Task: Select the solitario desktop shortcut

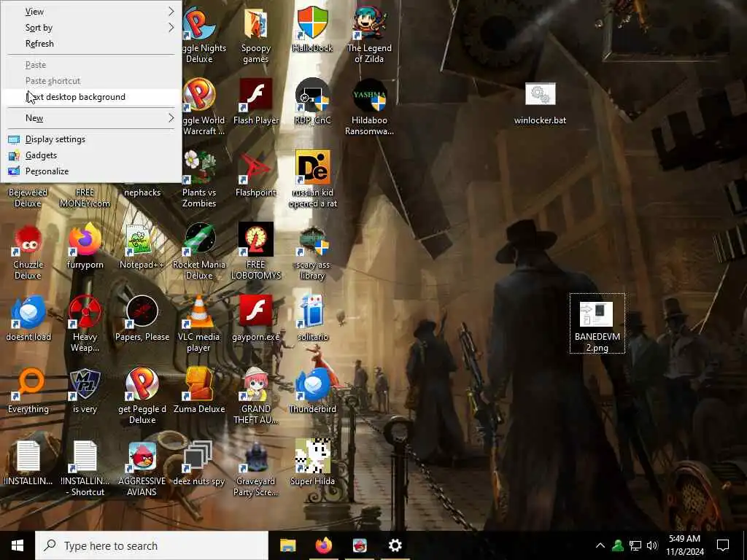Action: coord(312,312)
